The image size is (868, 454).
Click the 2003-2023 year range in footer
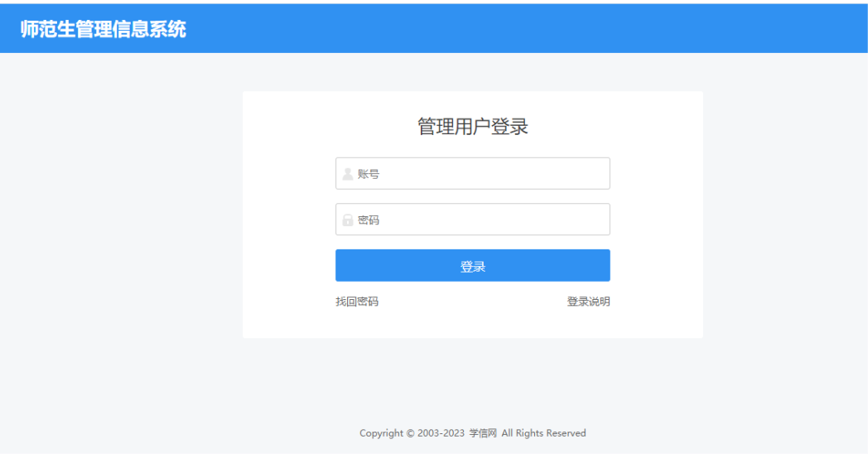coord(441,433)
